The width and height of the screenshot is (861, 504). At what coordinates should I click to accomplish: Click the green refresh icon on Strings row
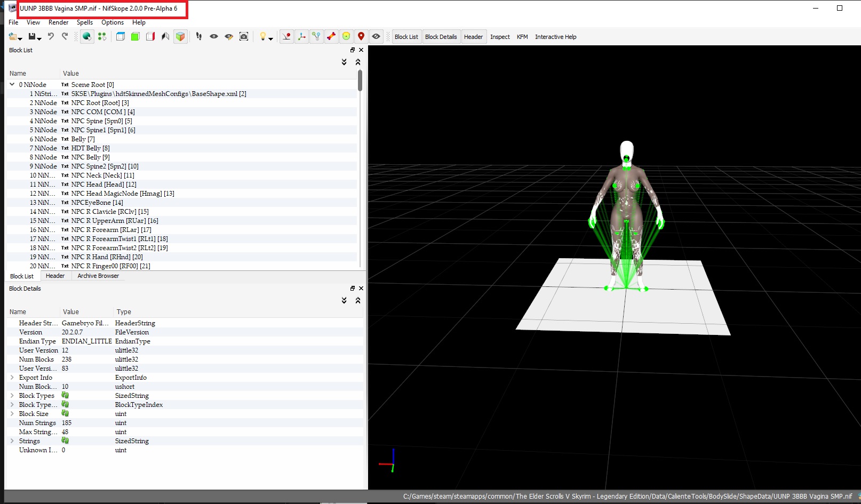click(x=65, y=441)
